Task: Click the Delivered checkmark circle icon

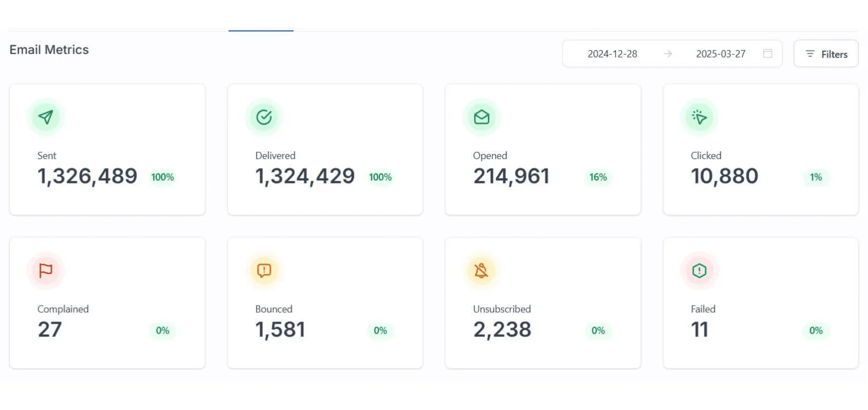Action: (264, 117)
